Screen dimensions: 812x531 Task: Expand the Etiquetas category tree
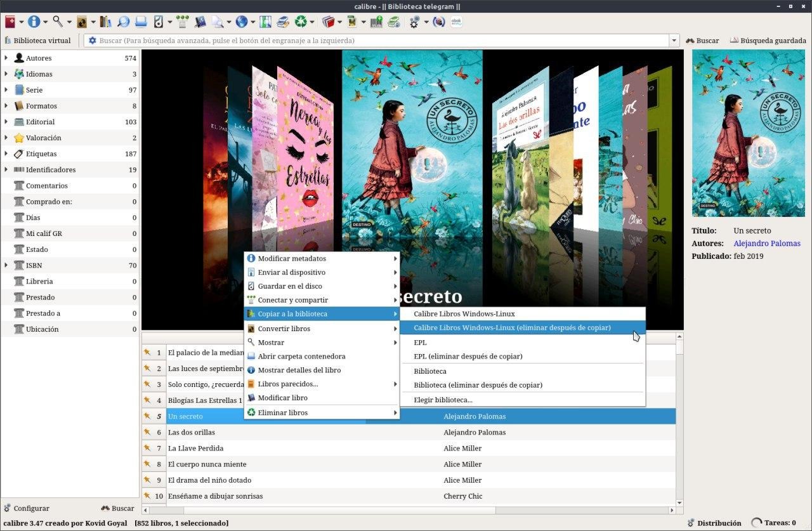(6, 154)
